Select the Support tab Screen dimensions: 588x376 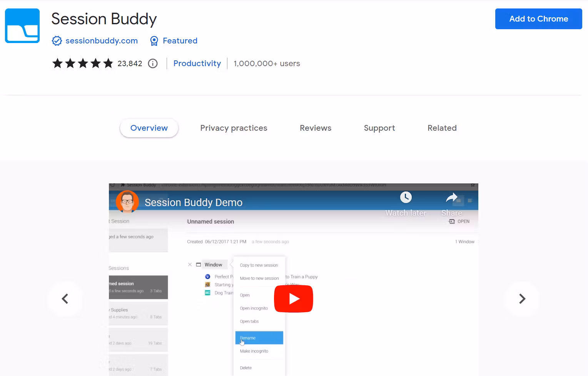[379, 128]
